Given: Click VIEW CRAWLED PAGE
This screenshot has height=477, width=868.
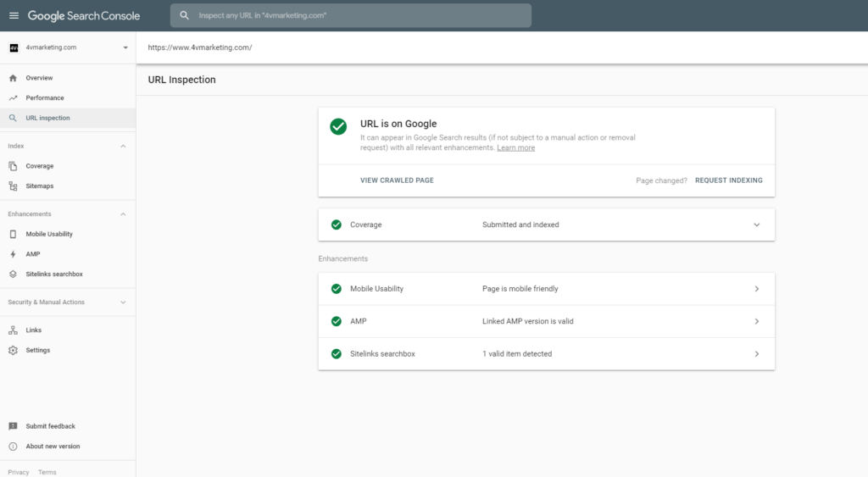Looking at the screenshot, I should [x=397, y=180].
